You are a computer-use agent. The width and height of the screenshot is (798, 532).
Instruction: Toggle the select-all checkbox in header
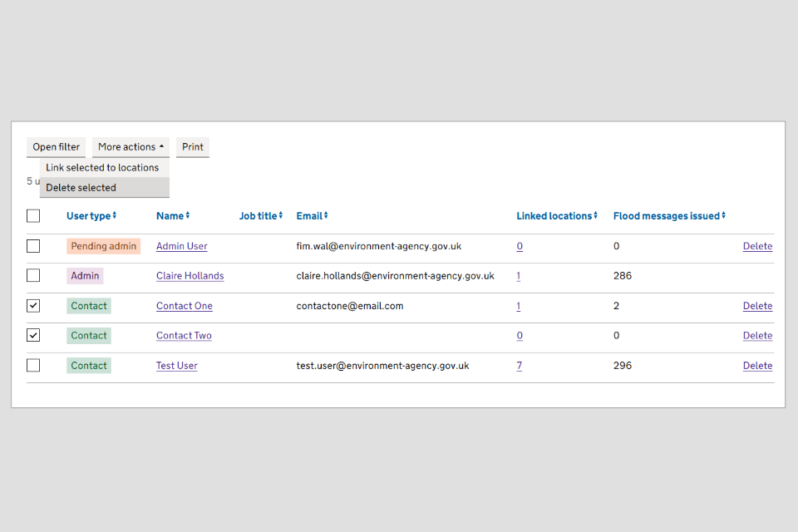(x=33, y=216)
